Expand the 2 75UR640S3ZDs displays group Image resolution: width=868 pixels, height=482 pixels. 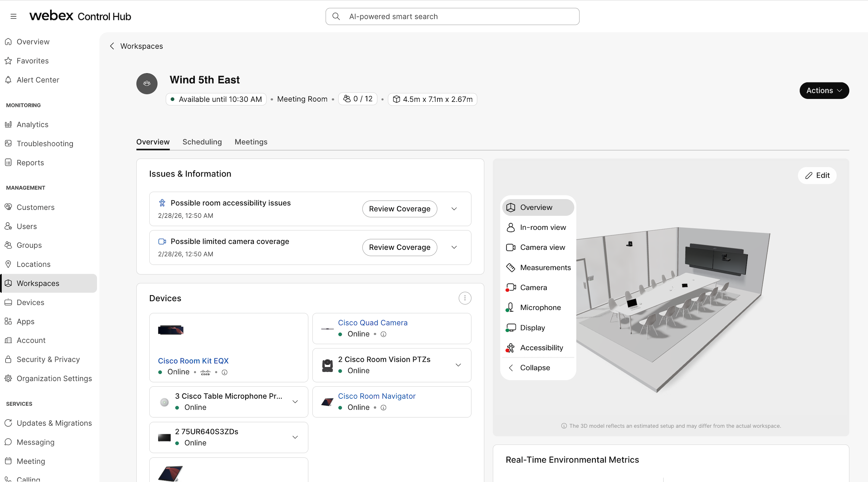tap(295, 437)
